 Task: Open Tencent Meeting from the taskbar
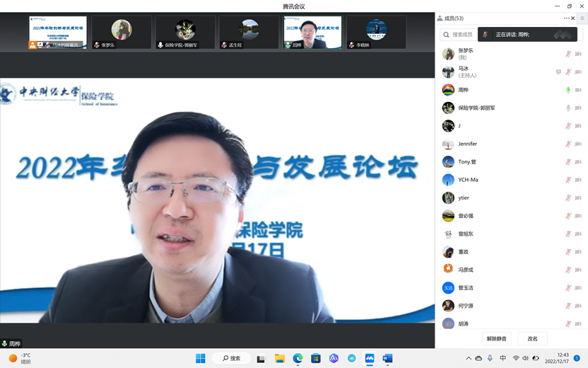[370, 358]
